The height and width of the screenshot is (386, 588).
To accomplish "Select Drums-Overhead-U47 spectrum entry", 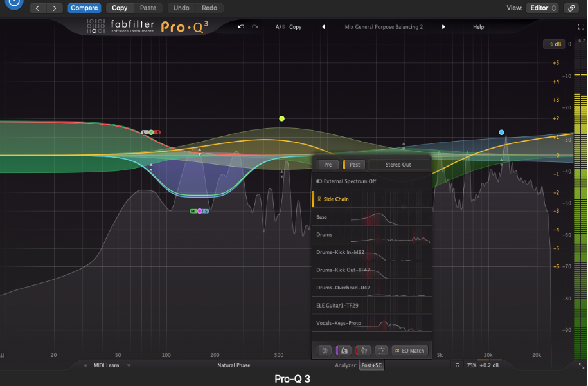I will coord(371,287).
